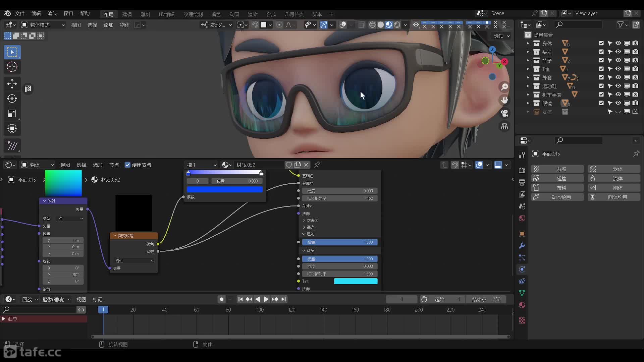Viewport: 644px width, 362px height.
Task: Open the Material properties tab
Action: (522, 305)
